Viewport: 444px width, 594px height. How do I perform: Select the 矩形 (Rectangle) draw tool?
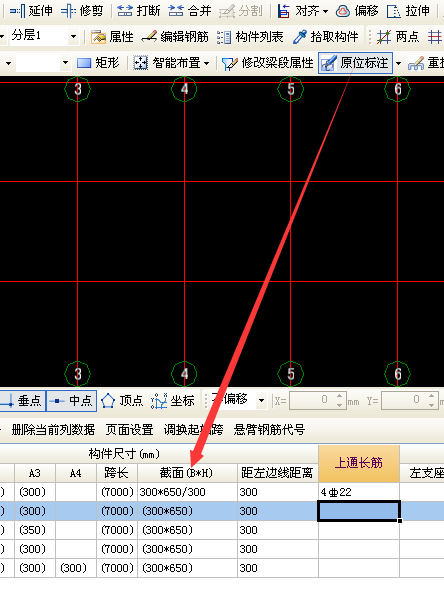[98, 63]
